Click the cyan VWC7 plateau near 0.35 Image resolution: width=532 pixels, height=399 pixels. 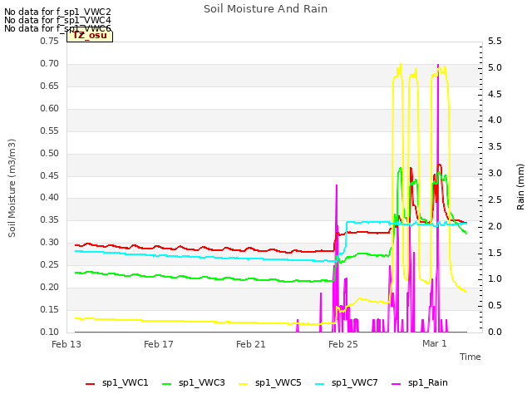(x=368, y=222)
